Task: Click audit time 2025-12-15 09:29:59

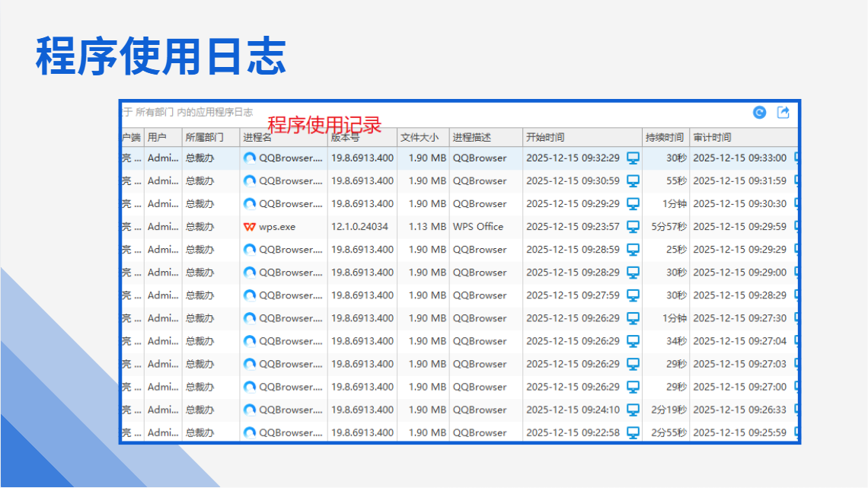Action: [x=739, y=227]
